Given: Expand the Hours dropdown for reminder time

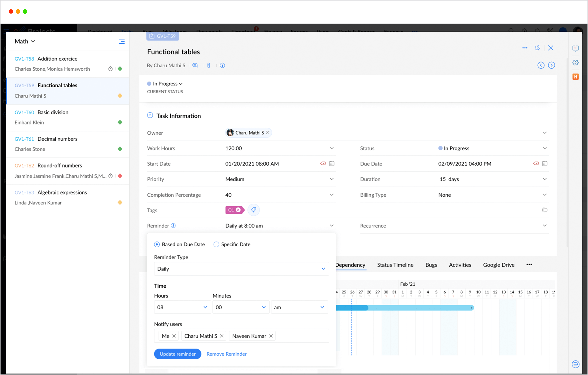Looking at the screenshot, I should pos(181,307).
